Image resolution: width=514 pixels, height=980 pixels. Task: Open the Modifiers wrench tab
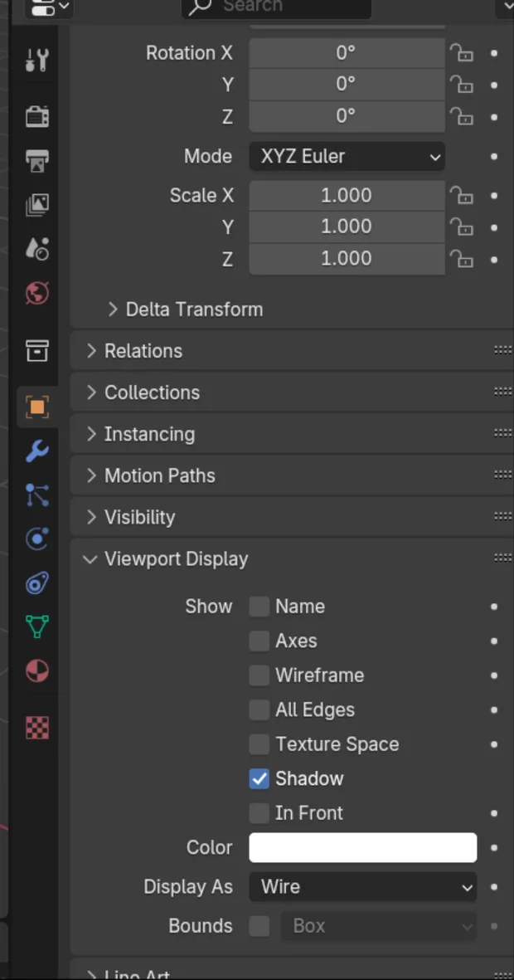[36, 451]
